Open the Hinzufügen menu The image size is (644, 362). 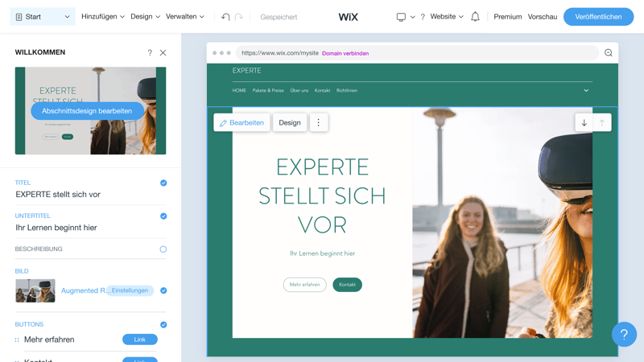[103, 16]
